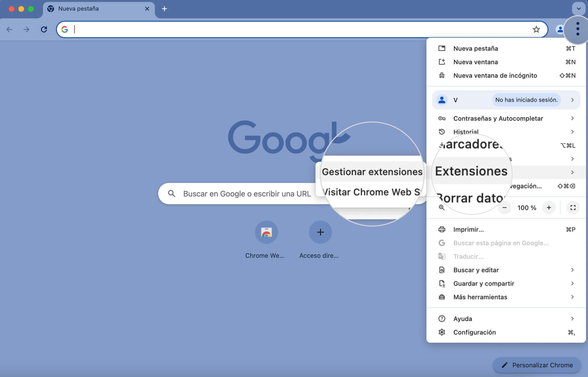Image resolution: width=588 pixels, height=377 pixels.
Task: Click the search magnifier icon in search box
Action: point(172,194)
